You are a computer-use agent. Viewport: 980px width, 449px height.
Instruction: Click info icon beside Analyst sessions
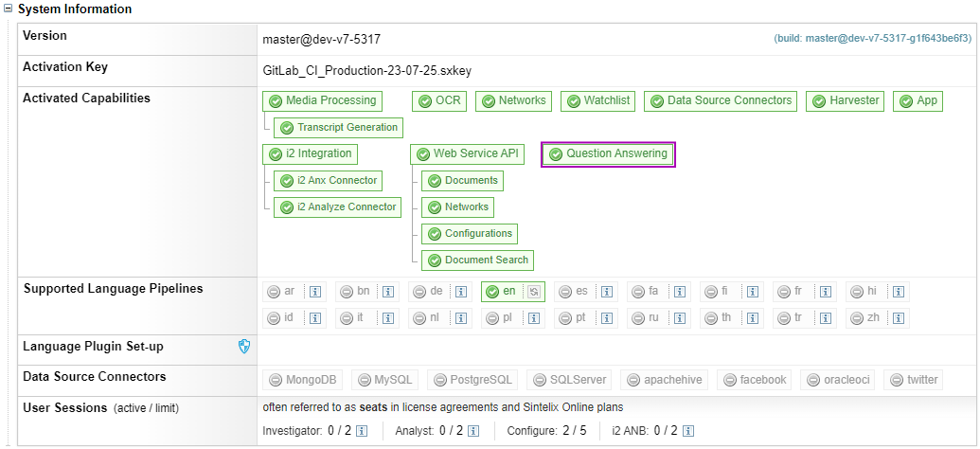[472, 431]
